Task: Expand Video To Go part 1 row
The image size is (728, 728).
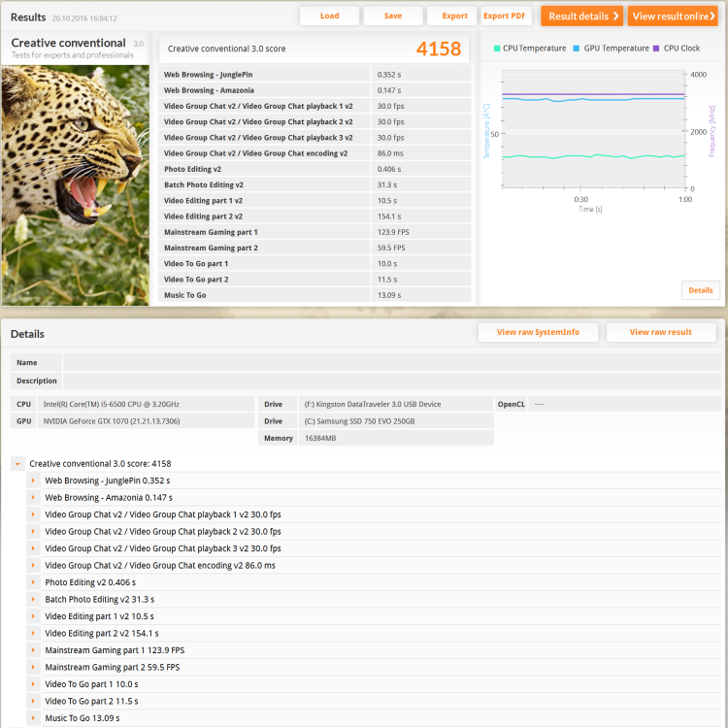Action: pos(33,684)
